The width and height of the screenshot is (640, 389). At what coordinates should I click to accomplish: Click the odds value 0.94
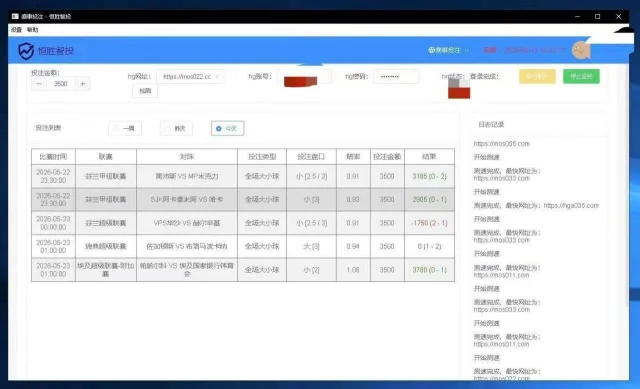point(353,247)
